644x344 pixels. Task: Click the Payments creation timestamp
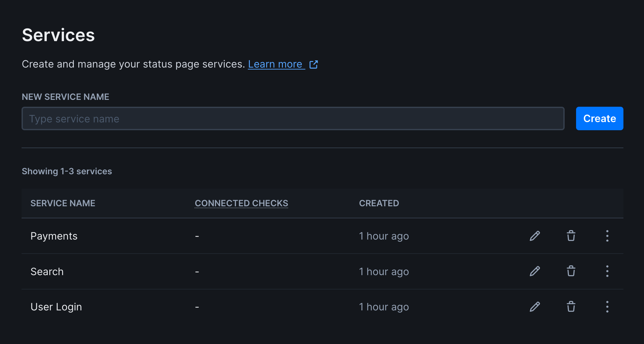point(384,236)
